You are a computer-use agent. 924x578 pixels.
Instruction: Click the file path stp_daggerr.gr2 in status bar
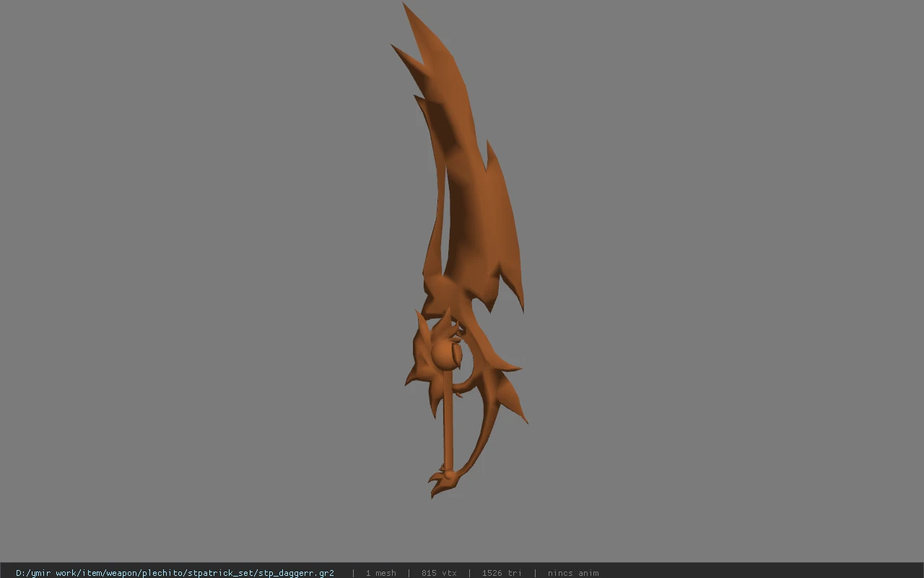click(x=175, y=573)
